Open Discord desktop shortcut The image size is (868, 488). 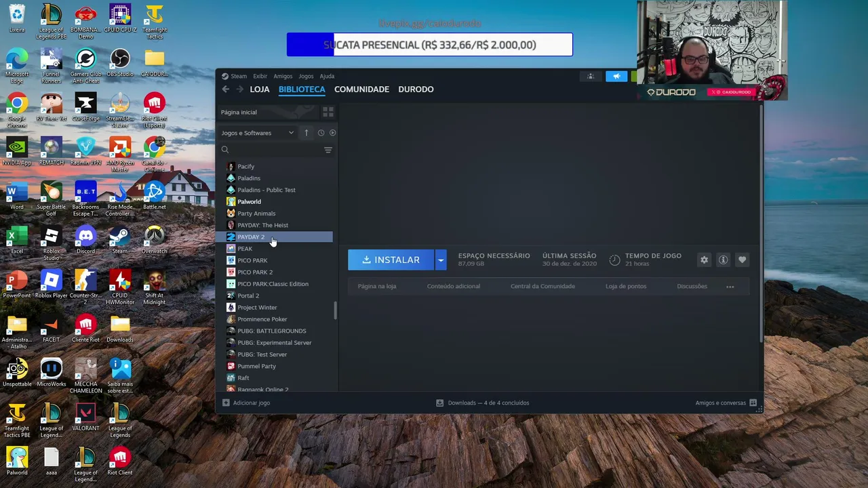85,241
